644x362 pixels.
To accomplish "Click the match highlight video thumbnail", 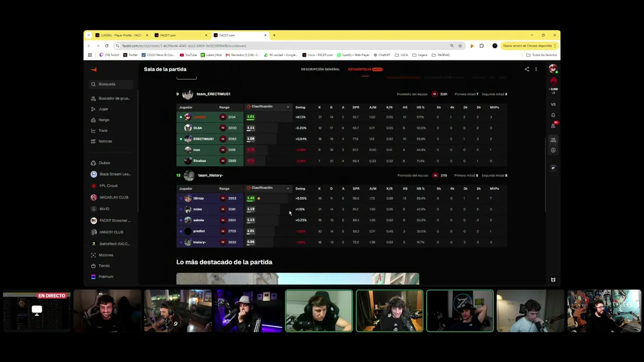I will tap(297, 279).
